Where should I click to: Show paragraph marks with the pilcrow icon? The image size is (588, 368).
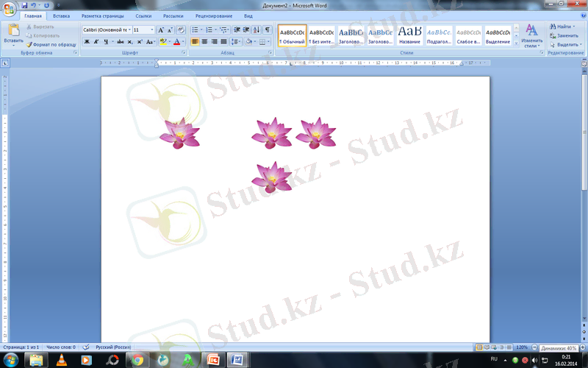coord(266,30)
